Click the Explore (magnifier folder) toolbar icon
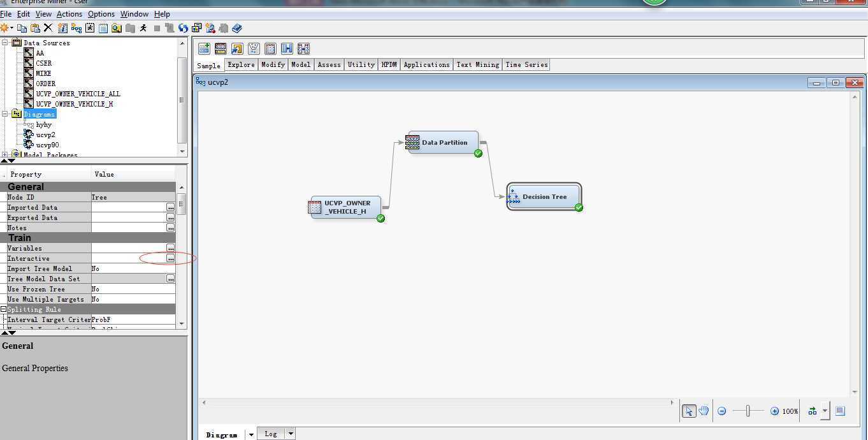 (x=117, y=28)
